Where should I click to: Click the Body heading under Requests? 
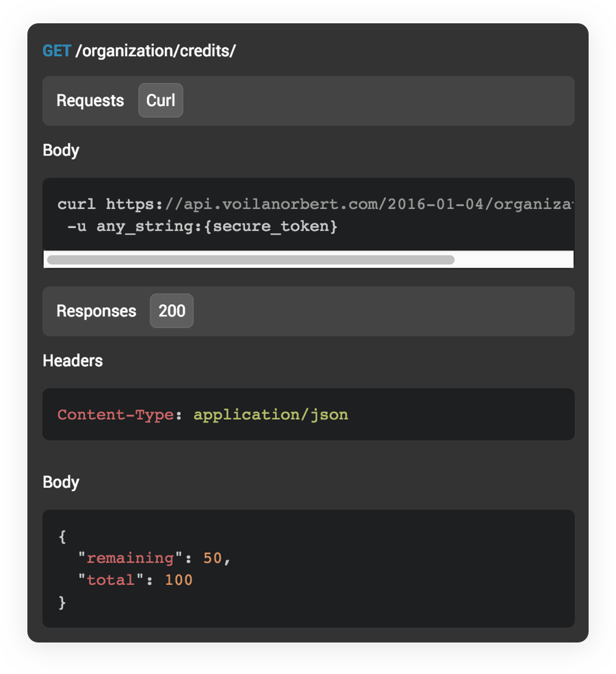pos(61,151)
